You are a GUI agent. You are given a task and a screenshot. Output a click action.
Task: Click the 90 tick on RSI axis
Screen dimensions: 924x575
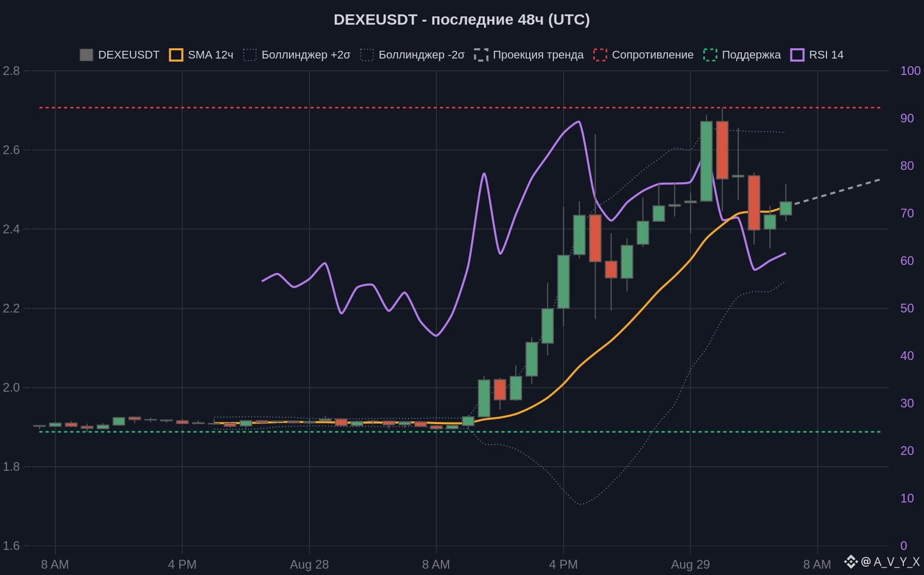click(907, 119)
